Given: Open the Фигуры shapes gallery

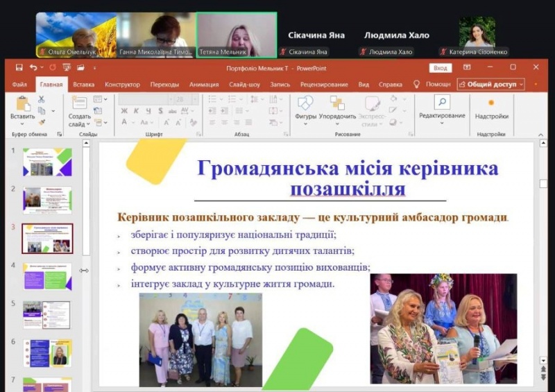Looking at the screenshot, I should click(305, 104).
